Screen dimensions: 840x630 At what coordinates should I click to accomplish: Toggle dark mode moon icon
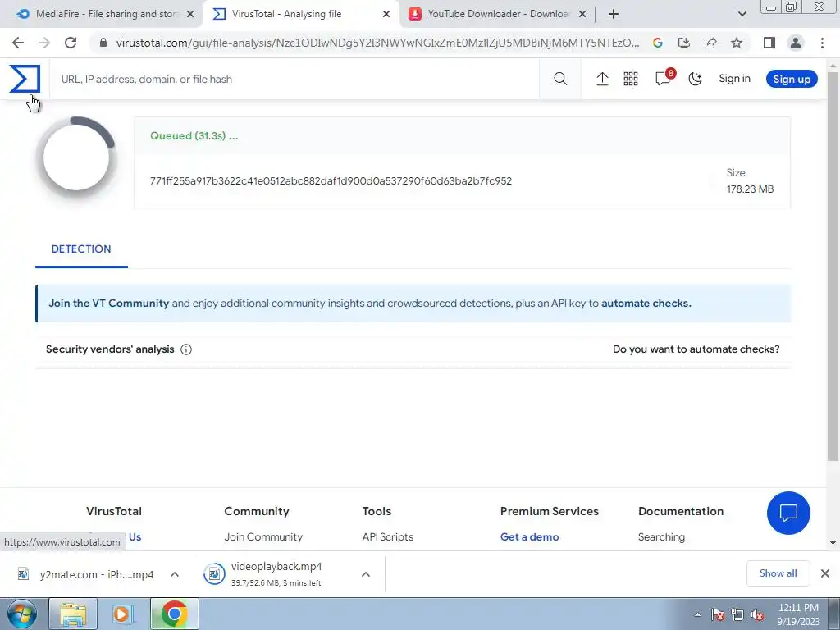pyautogui.click(x=695, y=79)
